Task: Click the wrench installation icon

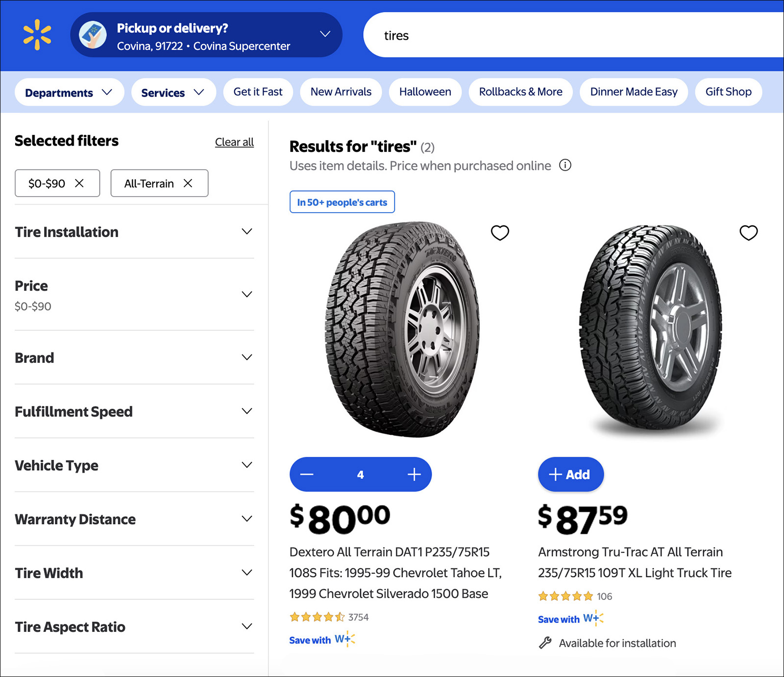Action: pos(545,643)
